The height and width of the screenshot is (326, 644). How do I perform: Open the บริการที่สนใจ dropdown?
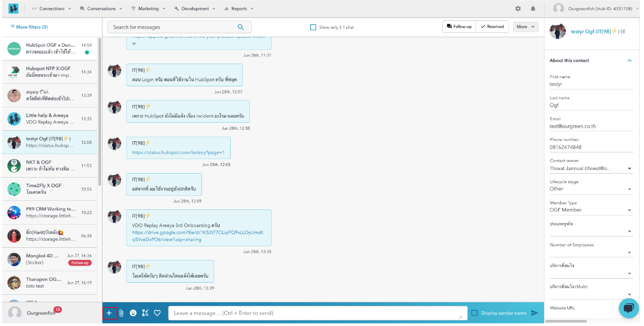pos(591,274)
